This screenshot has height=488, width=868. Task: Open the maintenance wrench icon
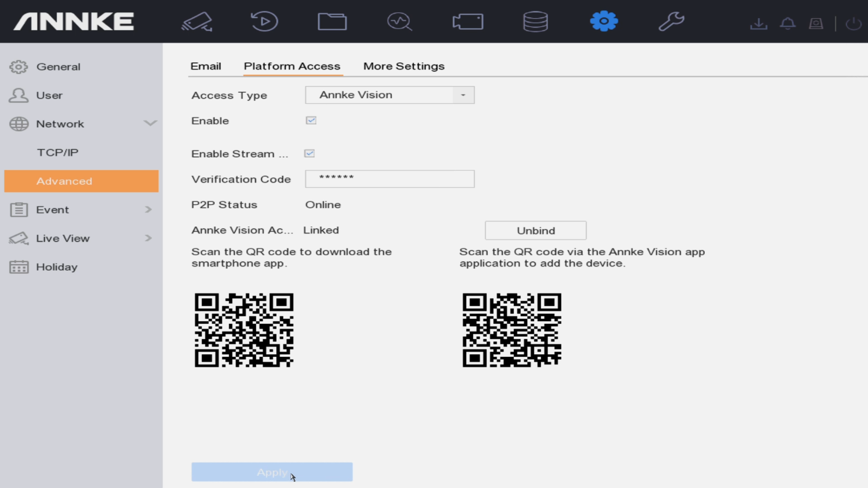click(x=671, y=22)
